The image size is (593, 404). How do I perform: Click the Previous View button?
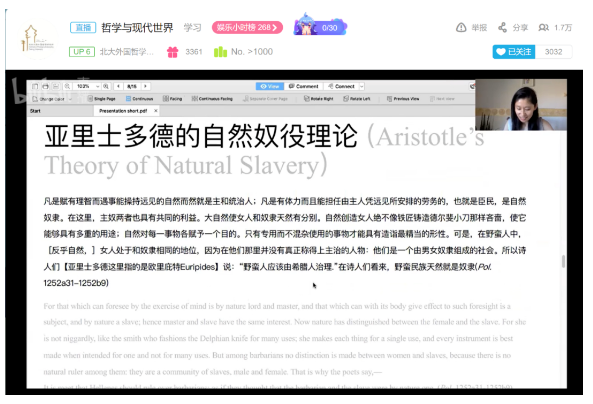[x=403, y=99]
